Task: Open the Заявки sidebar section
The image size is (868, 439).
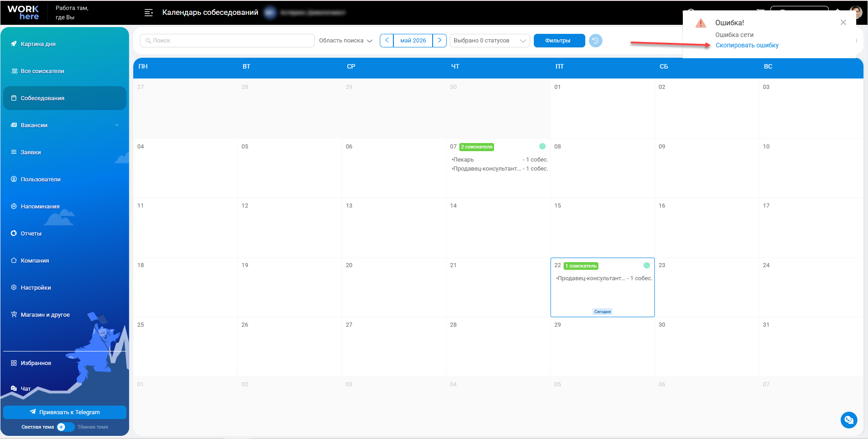Action: (x=65, y=152)
